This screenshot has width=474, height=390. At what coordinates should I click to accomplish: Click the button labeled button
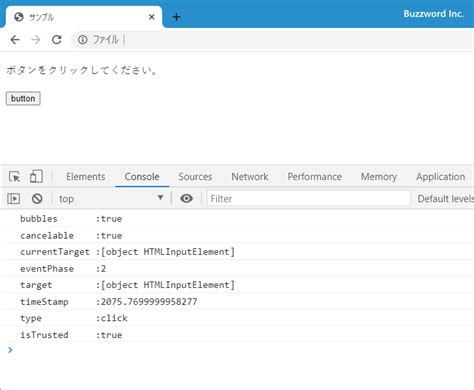[23, 99]
